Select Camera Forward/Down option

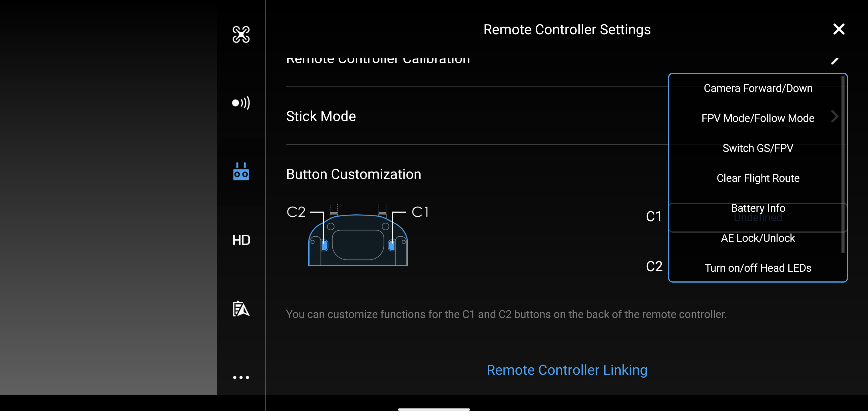pyautogui.click(x=758, y=88)
